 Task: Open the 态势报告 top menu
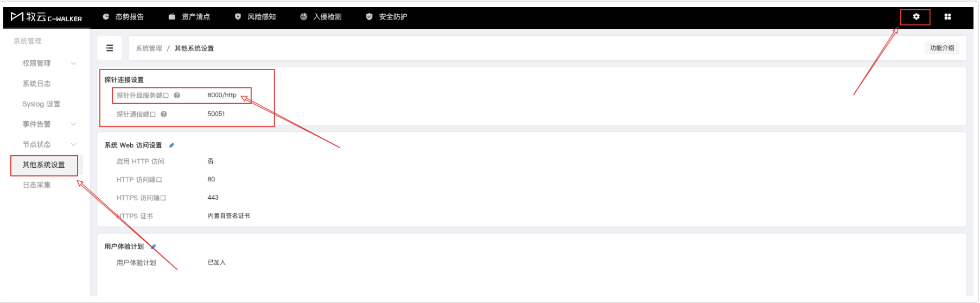click(123, 17)
